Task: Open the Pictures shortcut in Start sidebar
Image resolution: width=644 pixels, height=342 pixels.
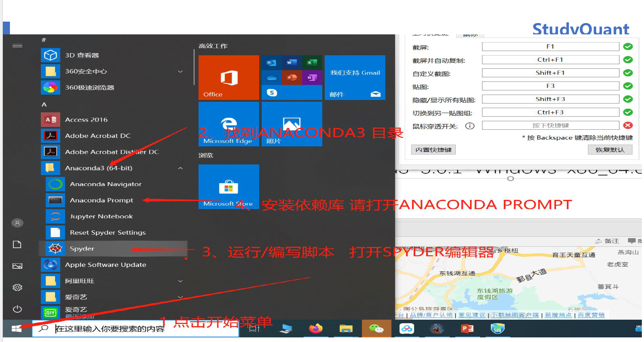Action: [x=17, y=266]
